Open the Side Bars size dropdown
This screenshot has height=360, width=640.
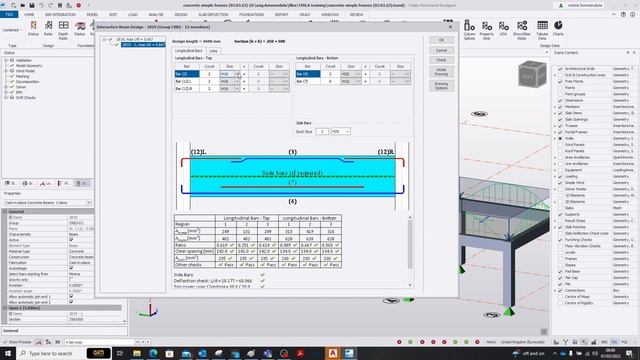tap(347, 131)
